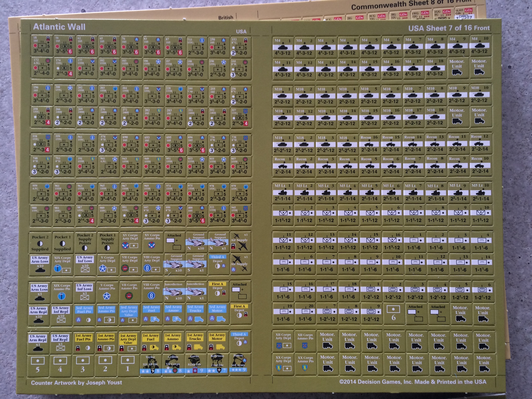Click the USA Sheet 7 of 16 Front heading
The width and height of the screenshot is (532, 399).
point(449,28)
